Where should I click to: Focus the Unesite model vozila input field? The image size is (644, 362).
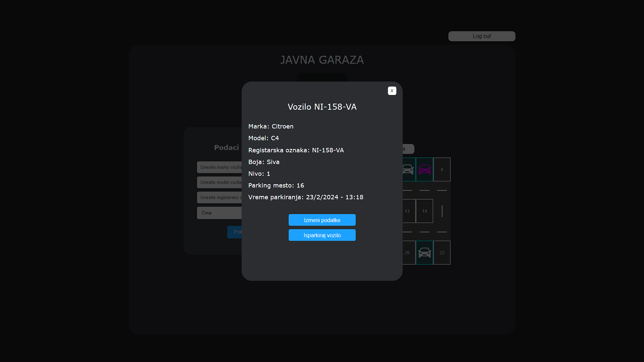(x=219, y=183)
